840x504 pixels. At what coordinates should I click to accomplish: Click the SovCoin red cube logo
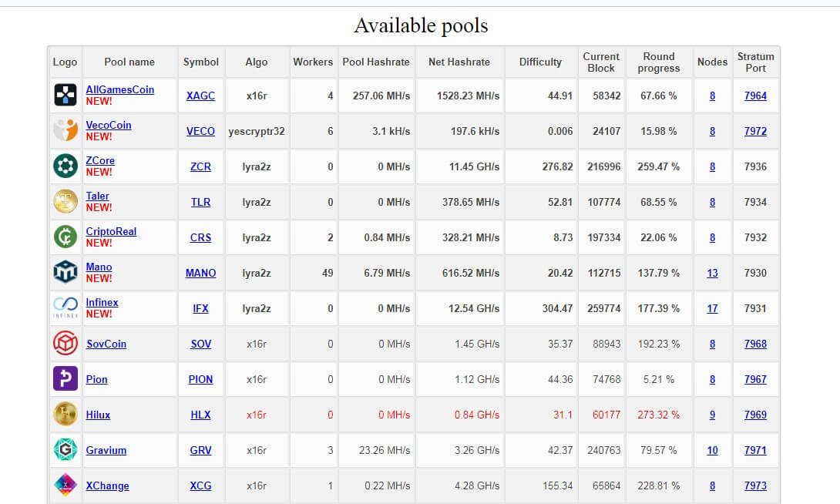pos(66,343)
